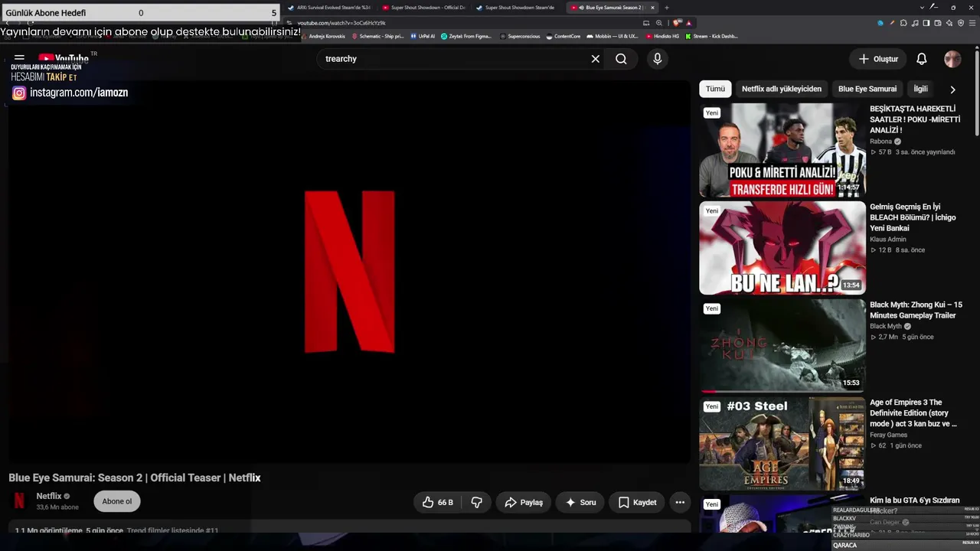Open the Netflix channel name link

(49, 496)
